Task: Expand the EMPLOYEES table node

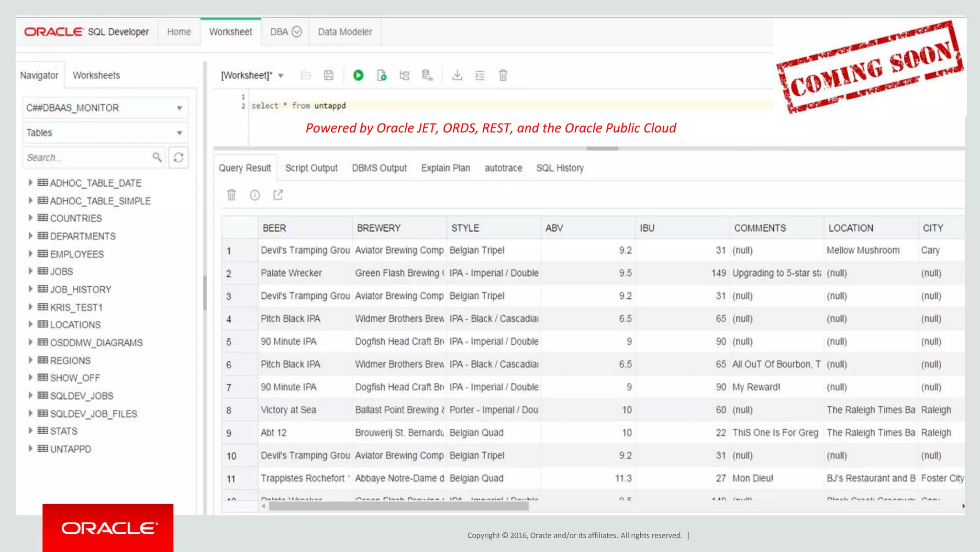Action: [30, 254]
